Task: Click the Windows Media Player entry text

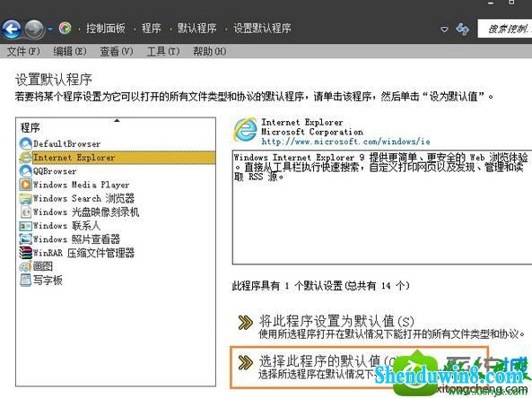Action: pos(81,185)
